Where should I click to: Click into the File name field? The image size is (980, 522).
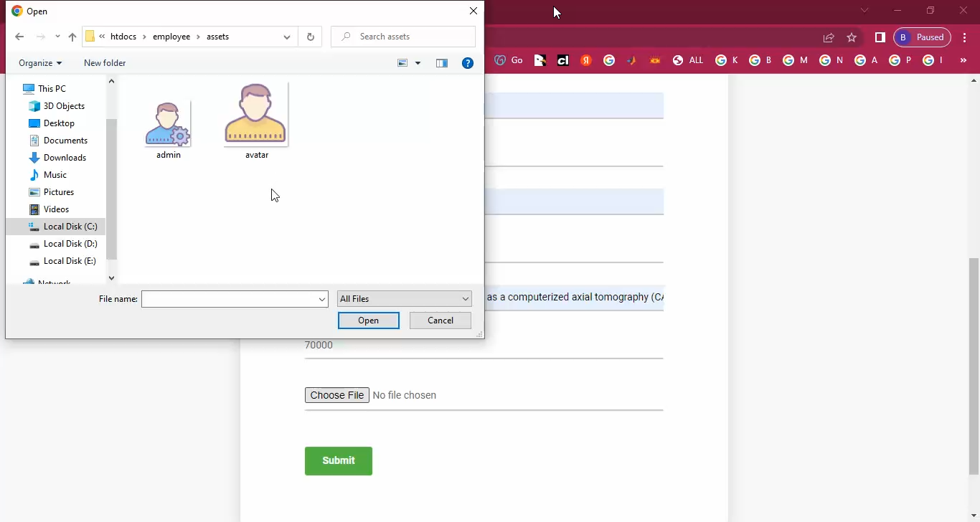click(x=230, y=299)
